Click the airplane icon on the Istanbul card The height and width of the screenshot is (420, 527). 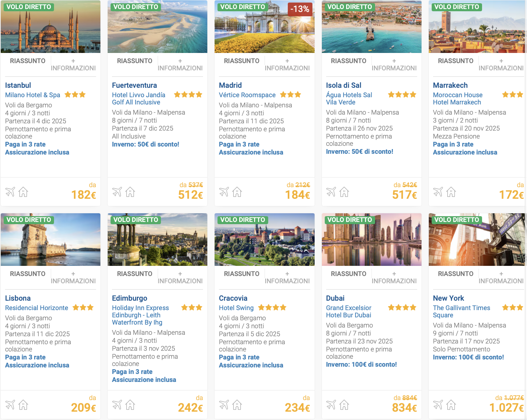tap(10, 192)
